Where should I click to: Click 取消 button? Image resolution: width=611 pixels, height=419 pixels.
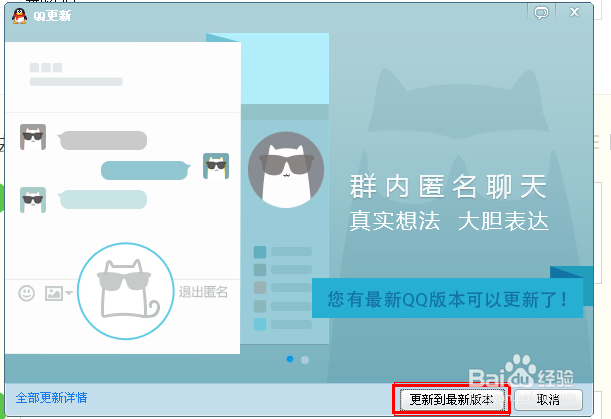pos(548,400)
